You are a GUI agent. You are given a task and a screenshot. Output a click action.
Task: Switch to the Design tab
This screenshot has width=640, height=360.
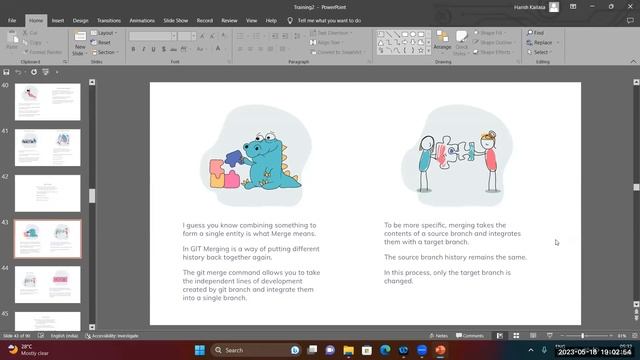tap(80, 20)
